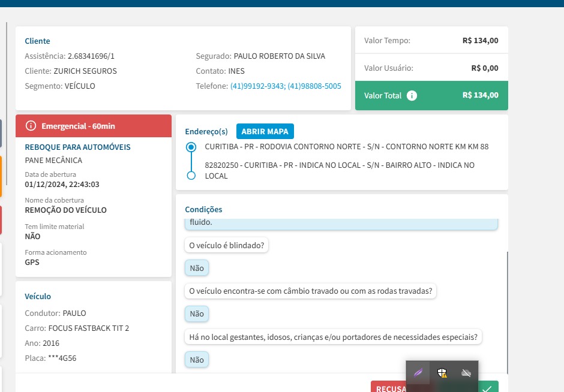Call phone number (41)98808-5005
The image size is (564, 392).
(314, 86)
